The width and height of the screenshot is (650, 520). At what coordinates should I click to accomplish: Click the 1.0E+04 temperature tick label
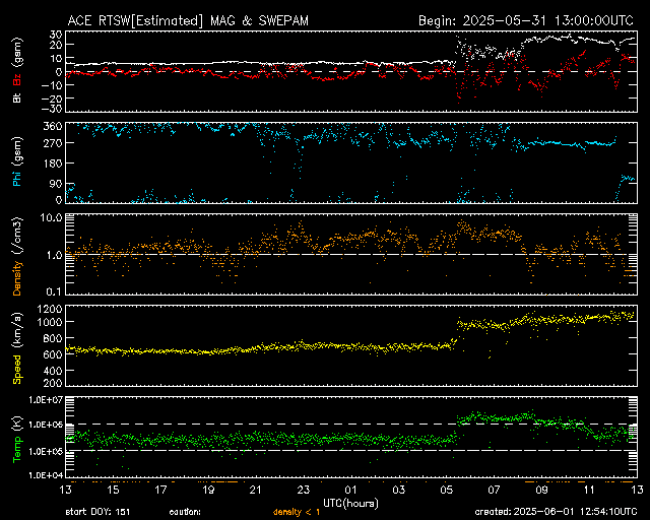pyautogui.click(x=46, y=475)
